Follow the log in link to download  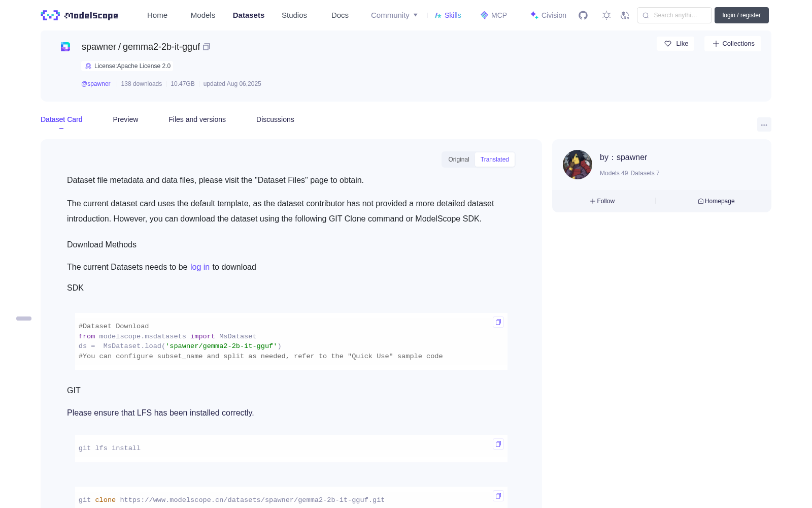(200, 267)
